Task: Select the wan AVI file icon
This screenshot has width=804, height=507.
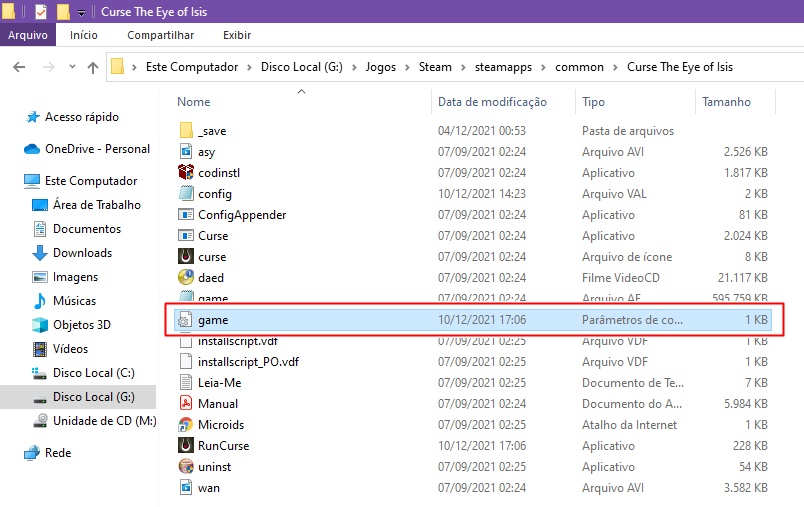Action: click(186, 488)
